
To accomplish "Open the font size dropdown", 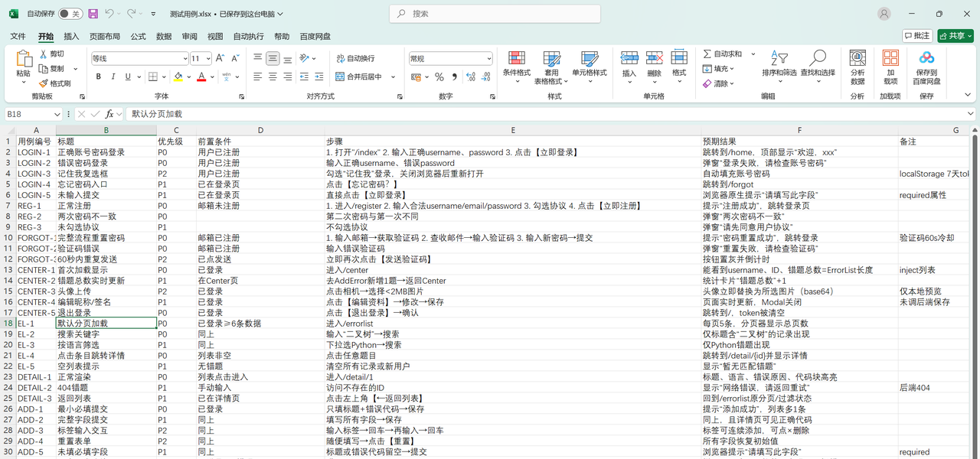I will pos(207,58).
